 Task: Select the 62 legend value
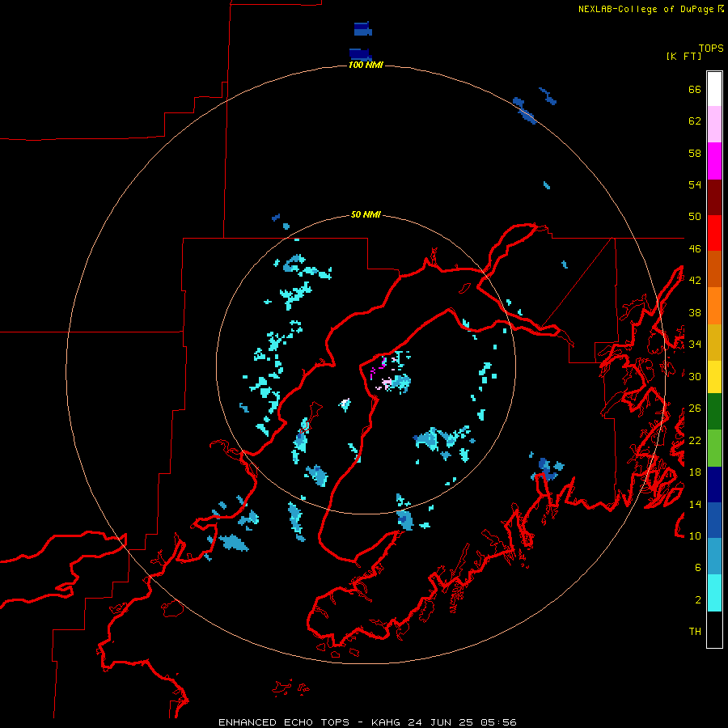[x=695, y=121]
